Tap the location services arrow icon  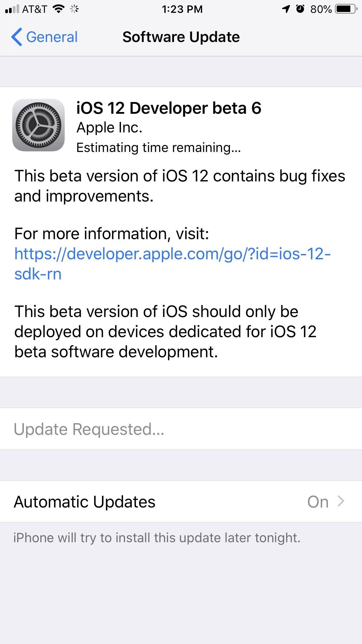coord(286,9)
